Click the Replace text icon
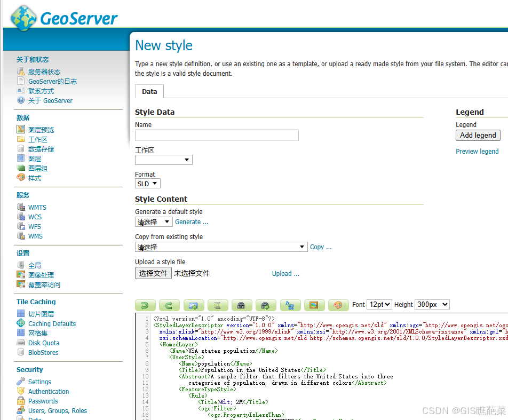Image resolution: width=508 pixels, height=420 pixels. tap(290, 305)
